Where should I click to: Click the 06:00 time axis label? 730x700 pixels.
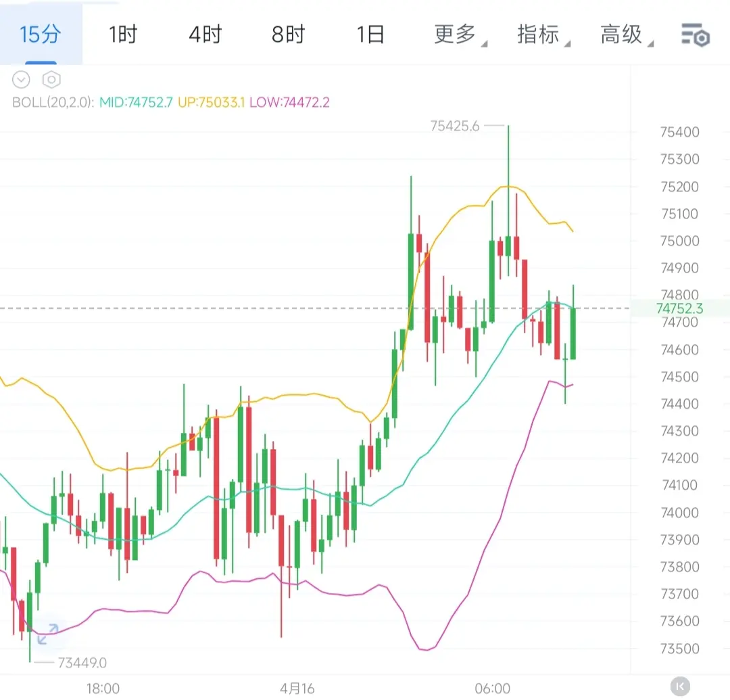pyautogui.click(x=492, y=689)
